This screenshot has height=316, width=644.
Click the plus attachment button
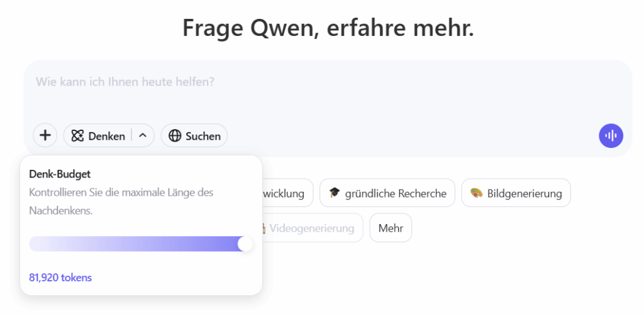click(x=45, y=135)
